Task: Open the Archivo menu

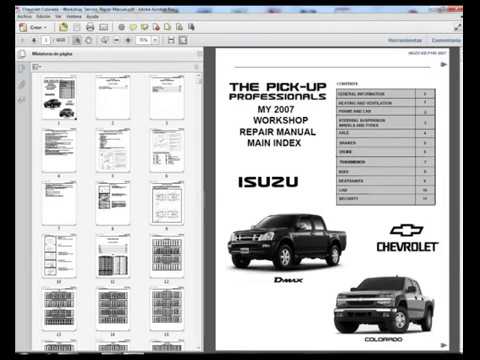Action: click(x=24, y=16)
